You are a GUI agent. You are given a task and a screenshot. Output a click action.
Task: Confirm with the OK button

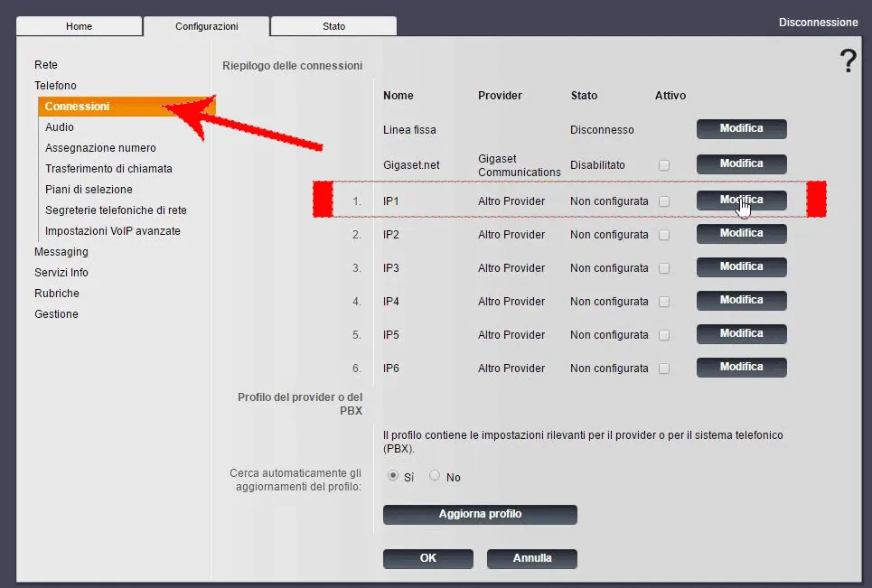[428, 558]
